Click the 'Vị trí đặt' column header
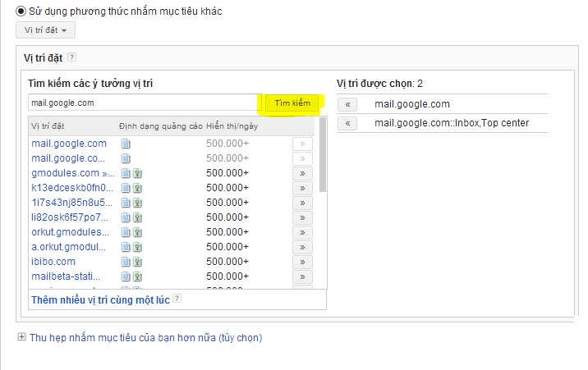Viewport: 588px width, 370px height. click(48, 126)
